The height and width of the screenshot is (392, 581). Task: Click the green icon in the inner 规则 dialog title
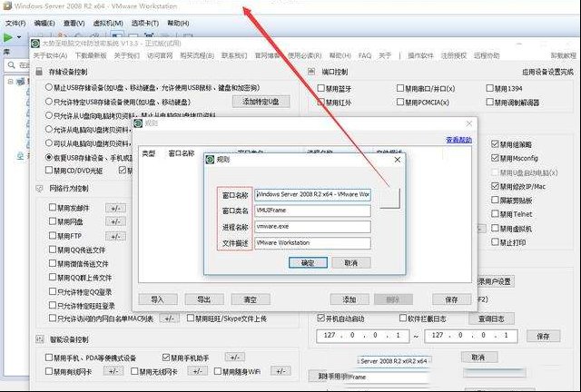coord(210,160)
